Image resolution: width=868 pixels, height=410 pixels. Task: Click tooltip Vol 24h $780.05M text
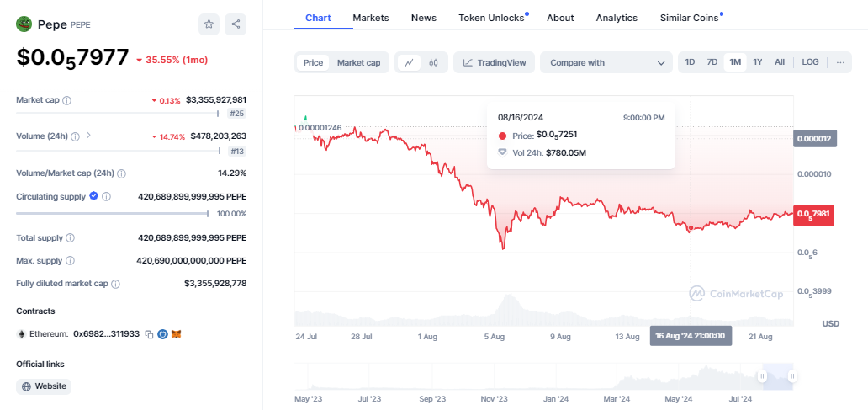548,152
